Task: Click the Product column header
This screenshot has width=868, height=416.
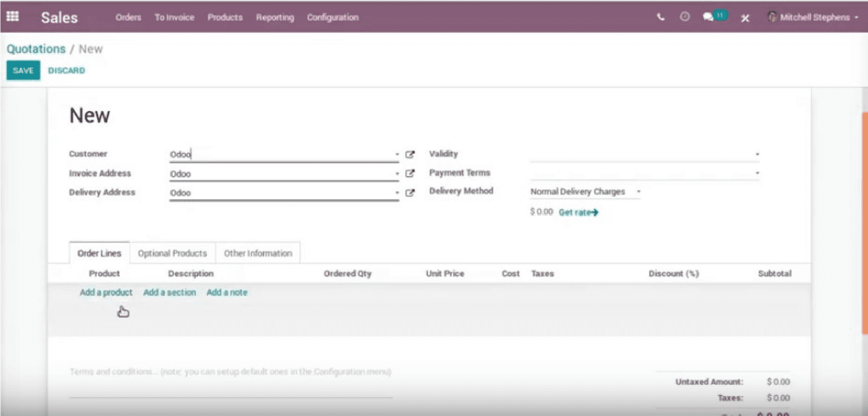Action: coord(104,273)
